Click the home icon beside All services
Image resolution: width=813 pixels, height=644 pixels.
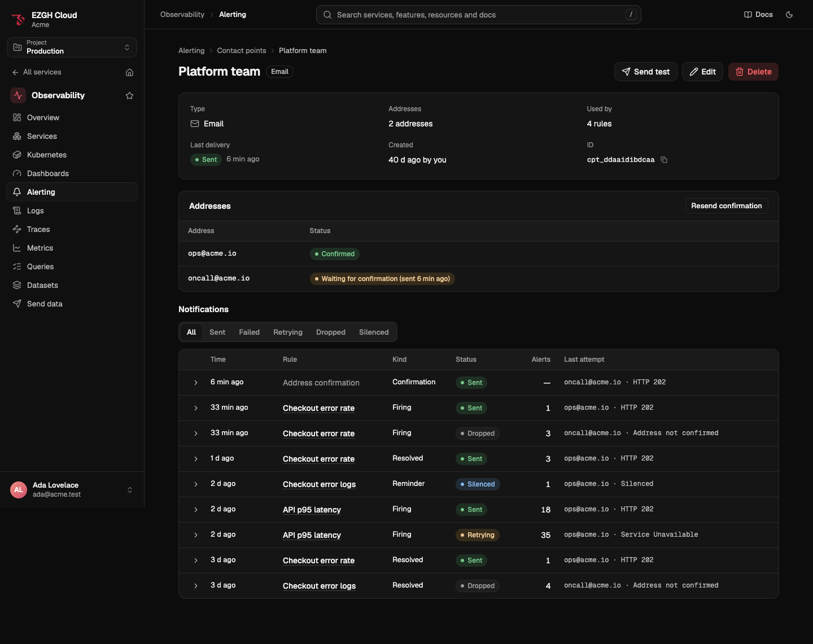129,72
